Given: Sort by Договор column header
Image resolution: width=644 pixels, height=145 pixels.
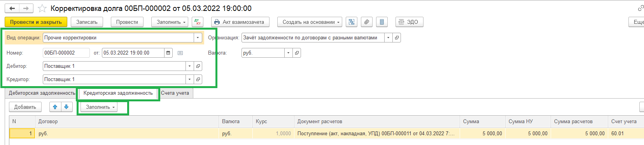Looking at the screenshot, I should (x=127, y=122).
